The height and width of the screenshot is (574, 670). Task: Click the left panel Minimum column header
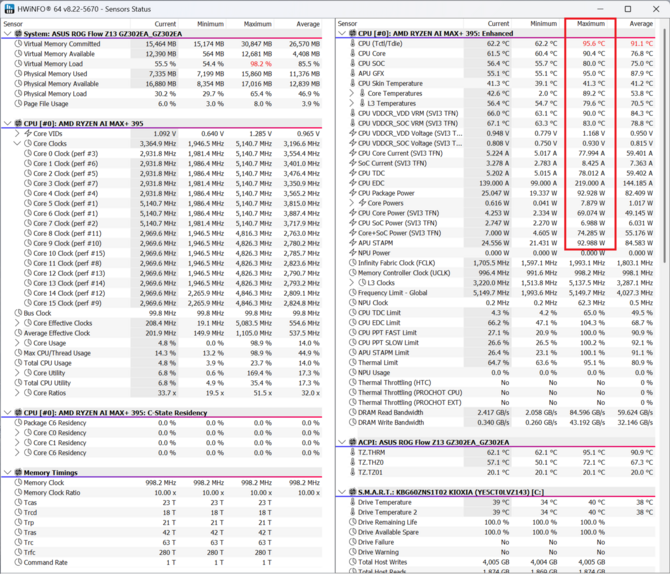pos(202,24)
